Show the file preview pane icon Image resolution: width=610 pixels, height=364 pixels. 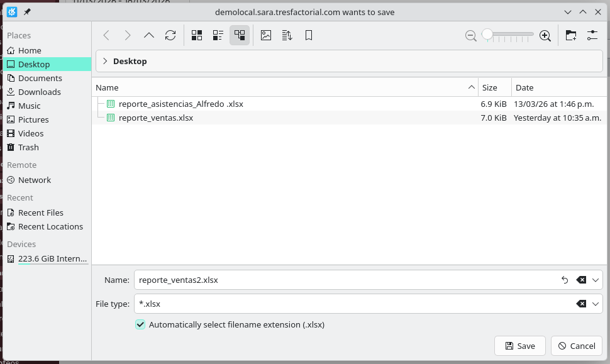click(266, 36)
